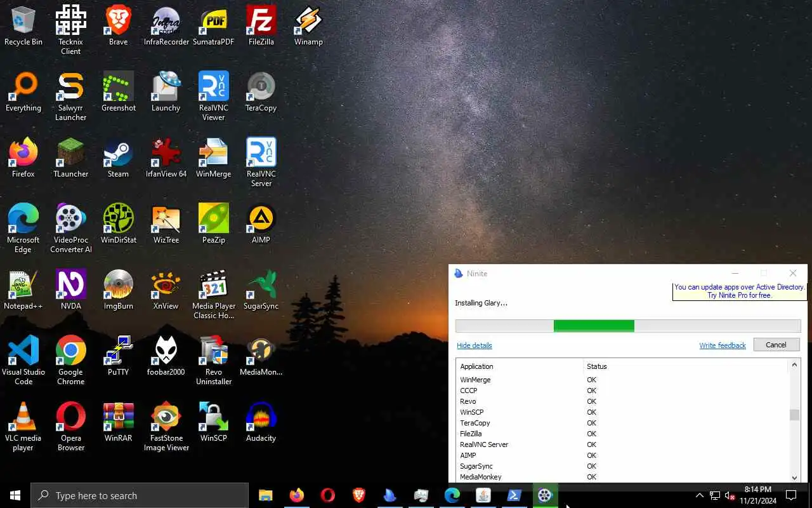Open the Write feedback link in Ninite
Image resolution: width=812 pixels, height=508 pixels.
(723, 345)
